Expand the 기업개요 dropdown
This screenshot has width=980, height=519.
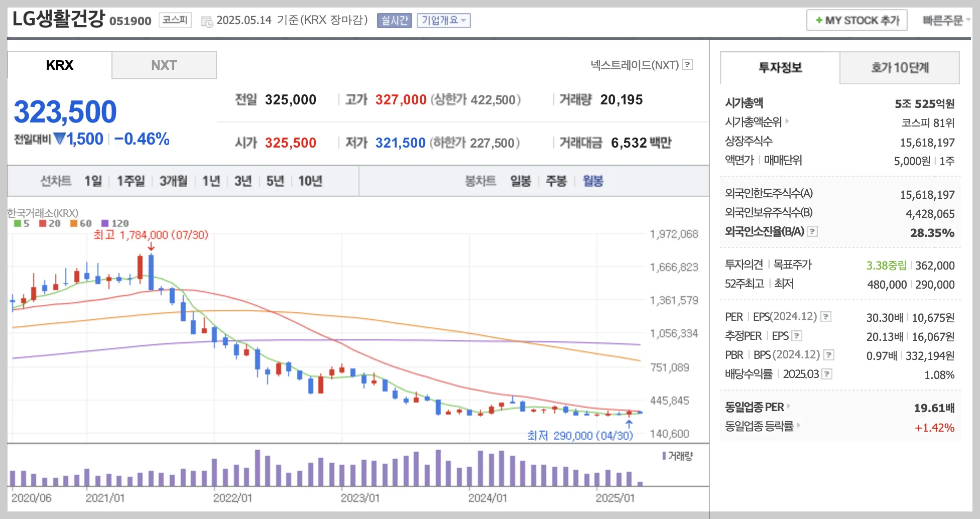pos(443,21)
